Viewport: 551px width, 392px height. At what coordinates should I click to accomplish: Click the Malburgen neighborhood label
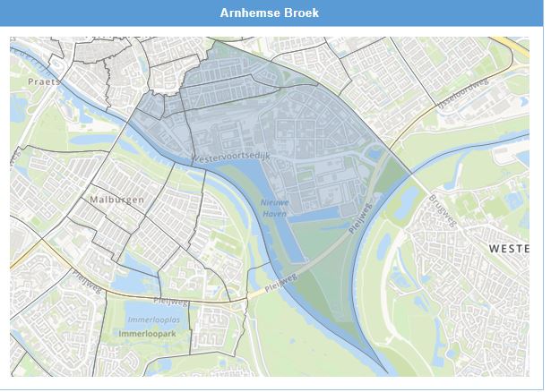tap(116, 200)
